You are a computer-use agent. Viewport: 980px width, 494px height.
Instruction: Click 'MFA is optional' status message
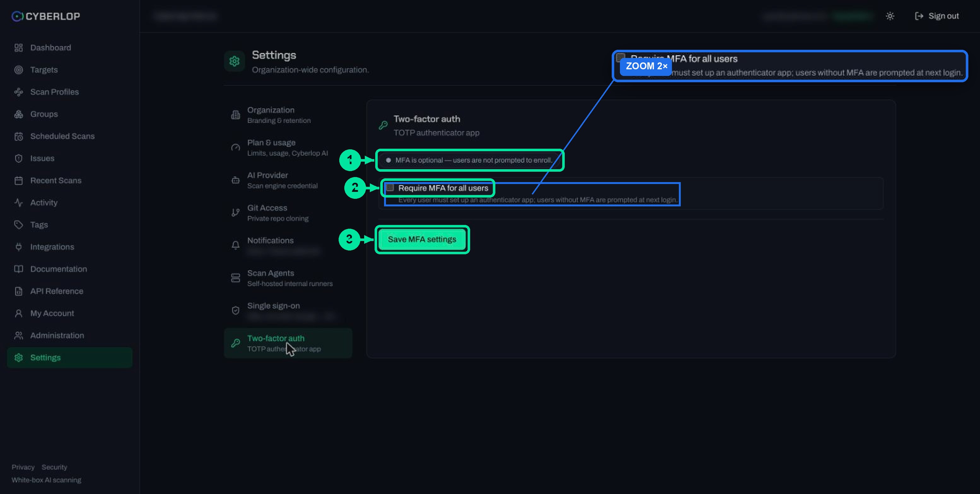pos(474,160)
